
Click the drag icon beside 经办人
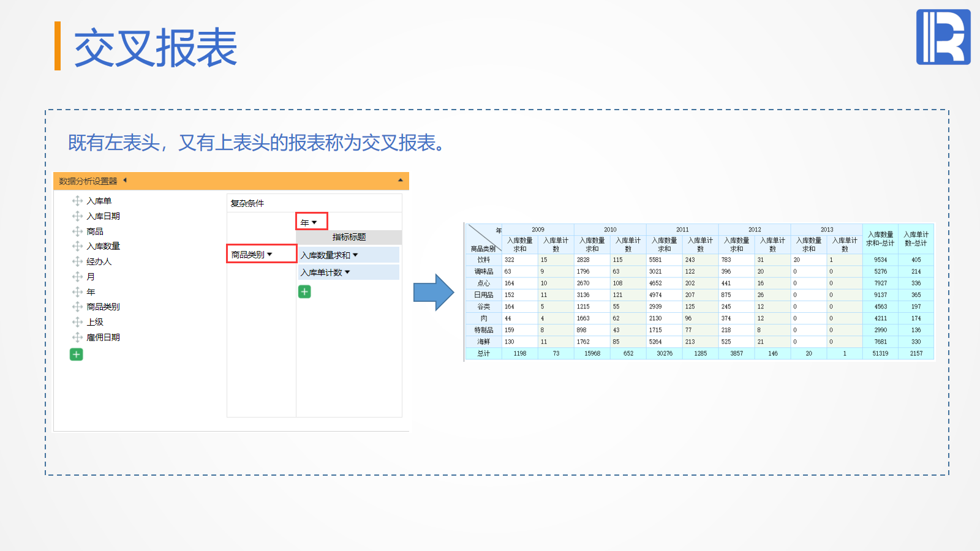click(x=77, y=261)
